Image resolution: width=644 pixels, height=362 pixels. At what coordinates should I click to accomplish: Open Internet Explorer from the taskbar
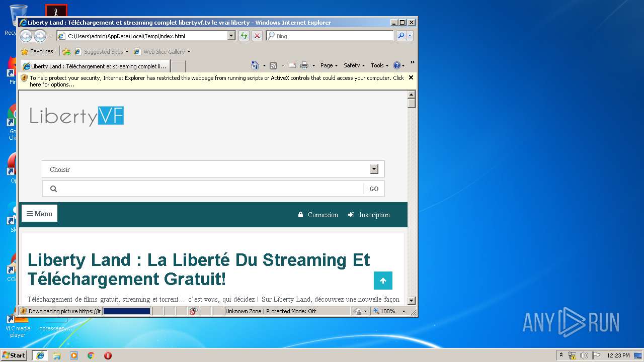(40, 355)
